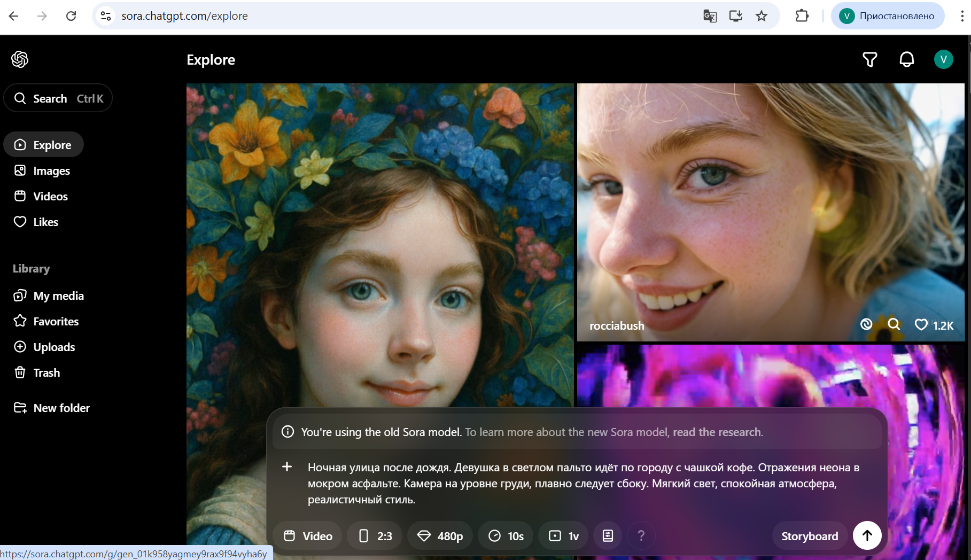Like the rocciabush image with heart icon
The image size is (971, 560).
click(x=921, y=325)
